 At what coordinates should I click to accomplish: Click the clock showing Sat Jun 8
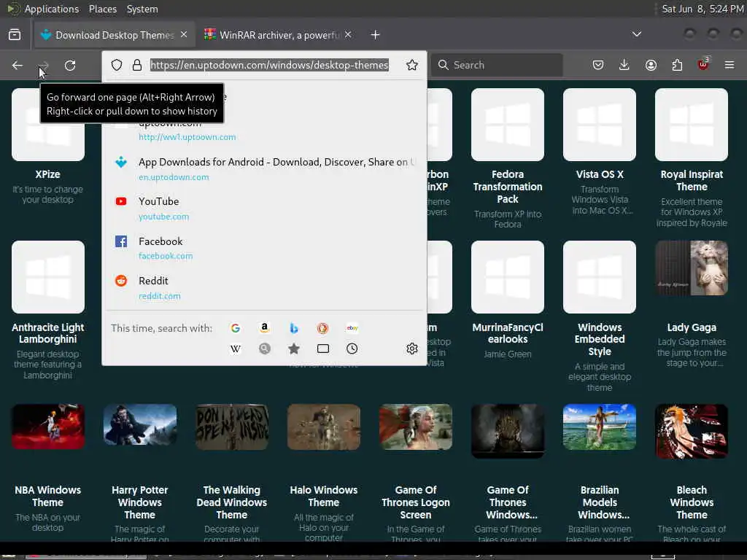pos(703,9)
